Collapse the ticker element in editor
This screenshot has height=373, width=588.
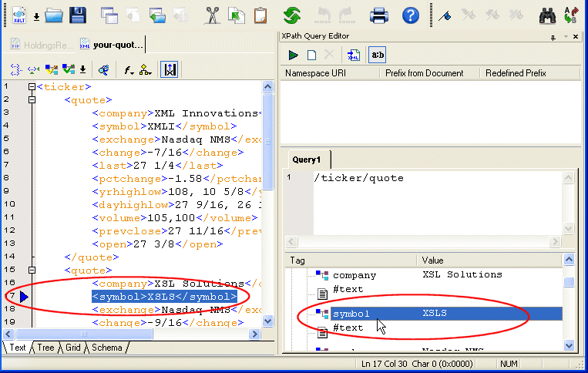click(32, 88)
